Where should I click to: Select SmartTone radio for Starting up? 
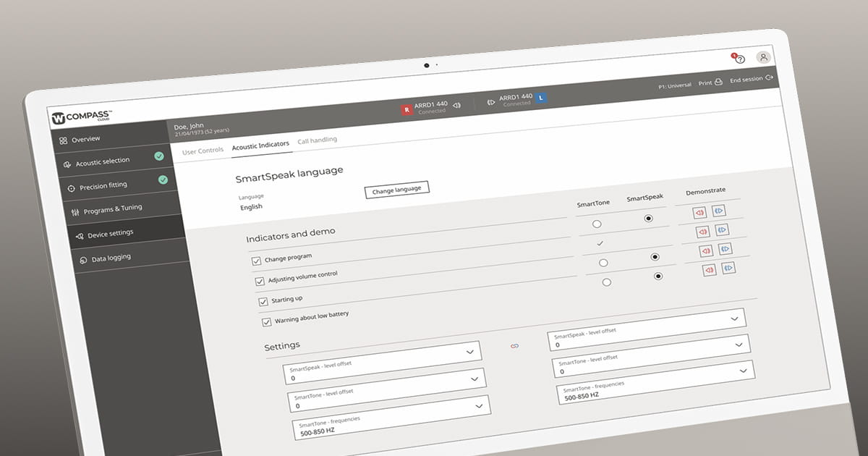[603, 263]
